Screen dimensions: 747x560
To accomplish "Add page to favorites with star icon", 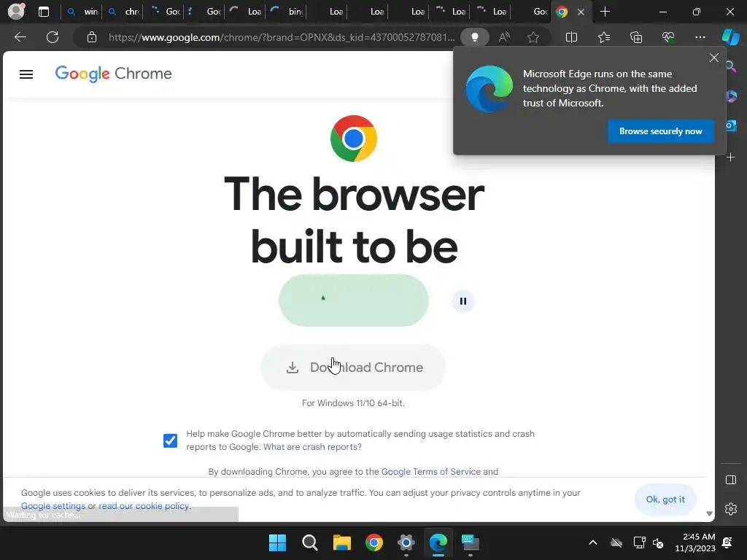I will point(533,37).
